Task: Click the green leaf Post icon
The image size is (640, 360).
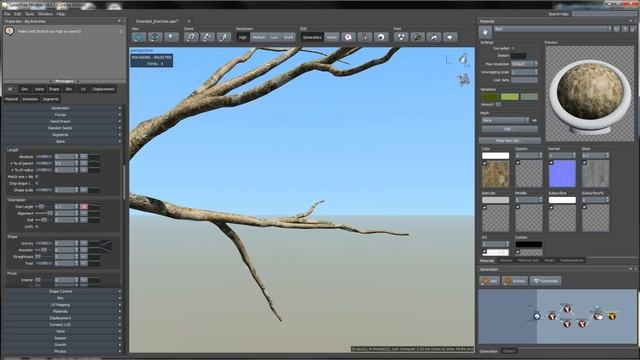Action: (417, 37)
